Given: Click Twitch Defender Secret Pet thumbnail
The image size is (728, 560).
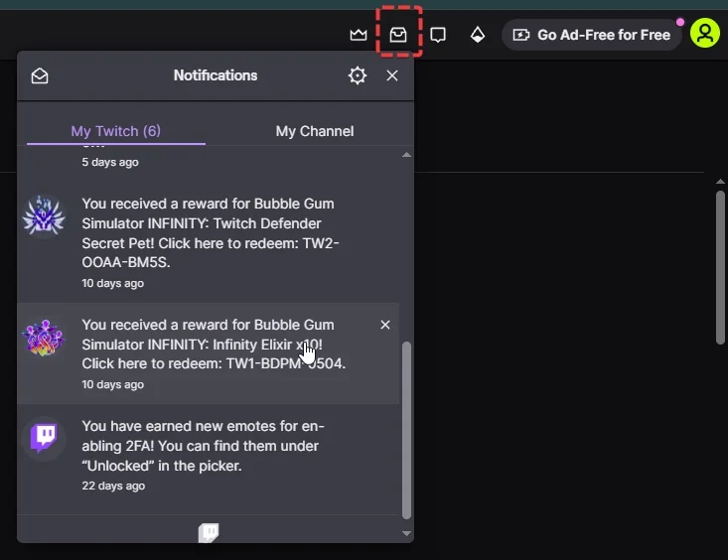Looking at the screenshot, I should point(44,217).
